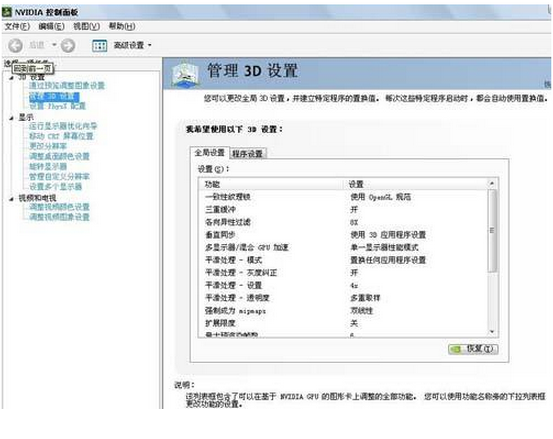
Task: Open 移动 CRT 屏幕位置
Action: click(61, 136)
